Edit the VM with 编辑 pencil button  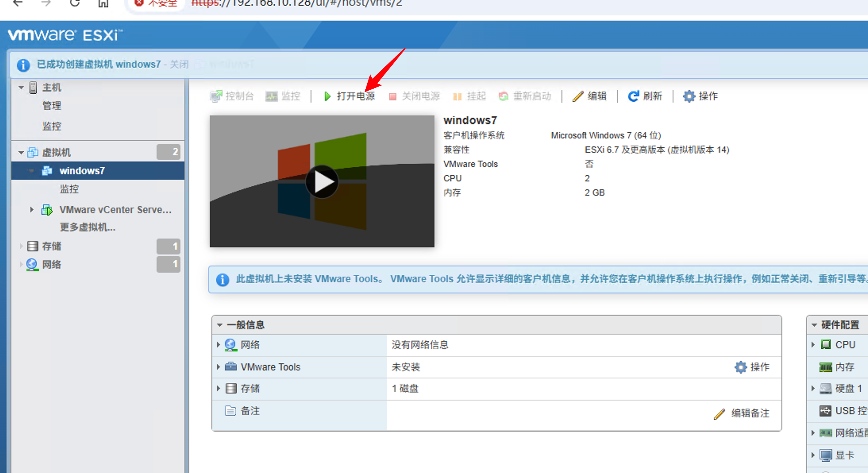(590, 96)
